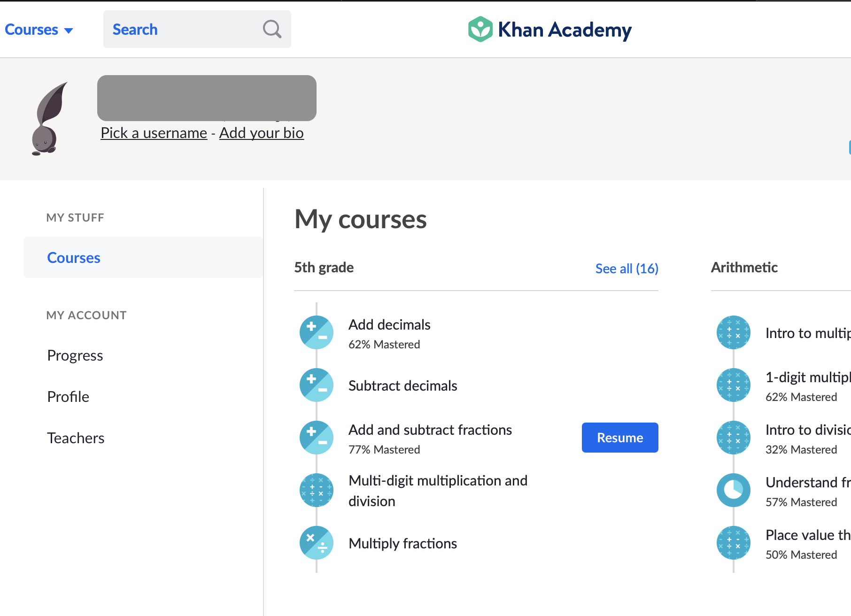Open the Understand fractions pie icon
851x616 pixels.
pos(733,490)
